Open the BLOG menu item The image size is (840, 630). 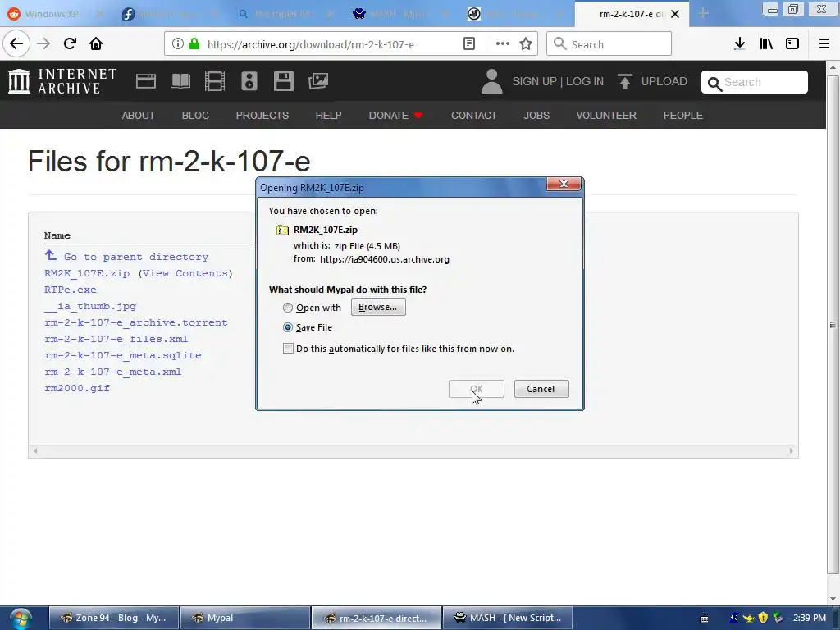point(195,115)
